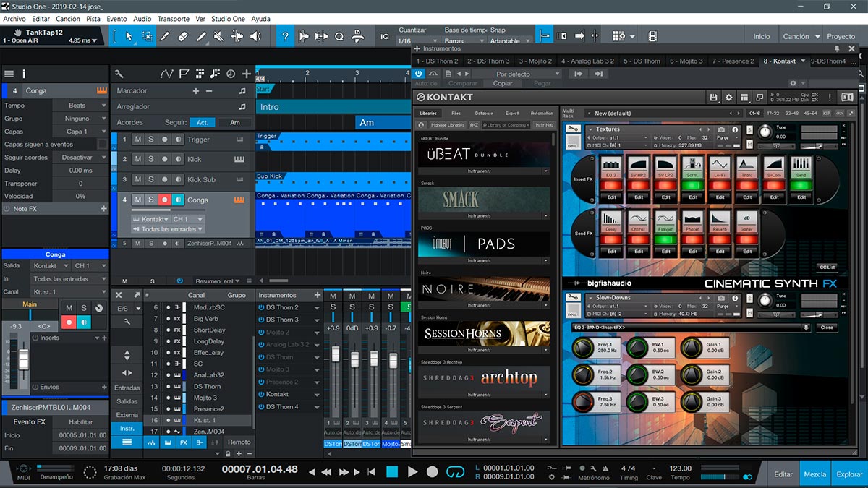Viewport: 868px width, 488px height.
Task: Click the transport Stop button
Action: pyautogui.click(x=392, y=472)
